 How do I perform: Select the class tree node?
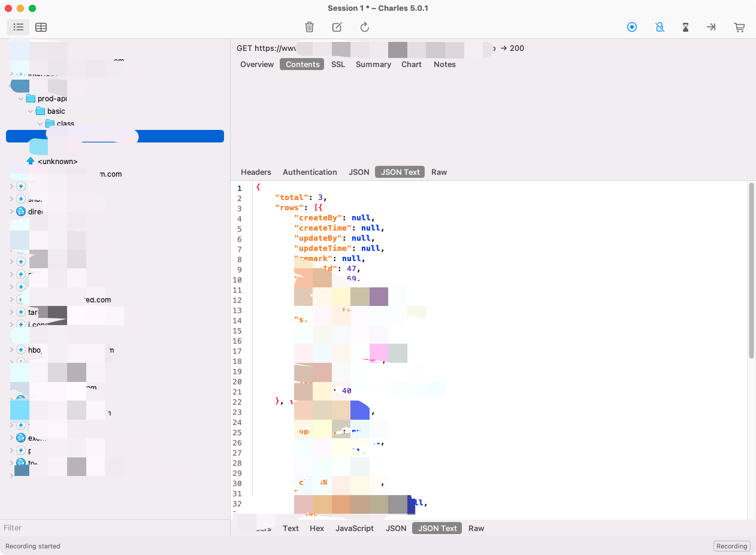pos(66,123)
